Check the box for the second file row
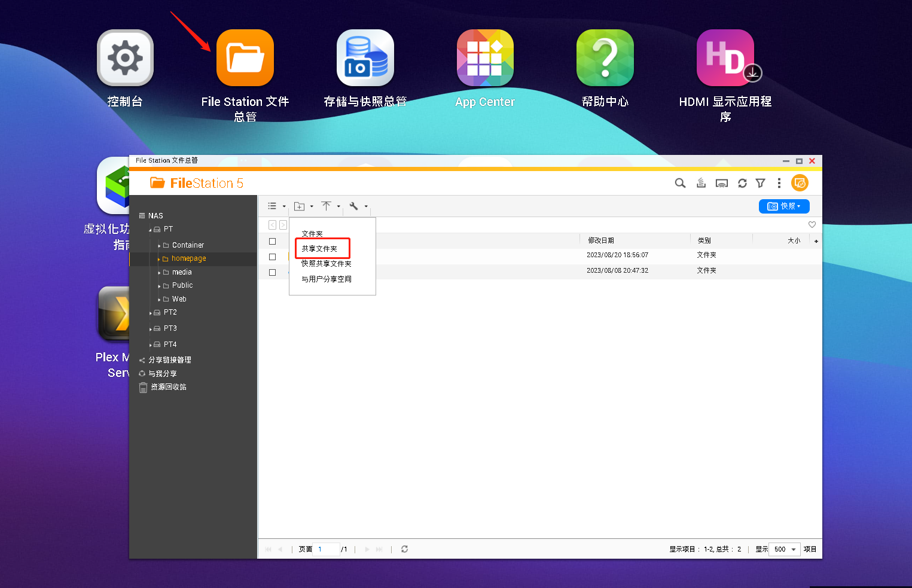Screen dimensions: 912x588 [272, 272]
